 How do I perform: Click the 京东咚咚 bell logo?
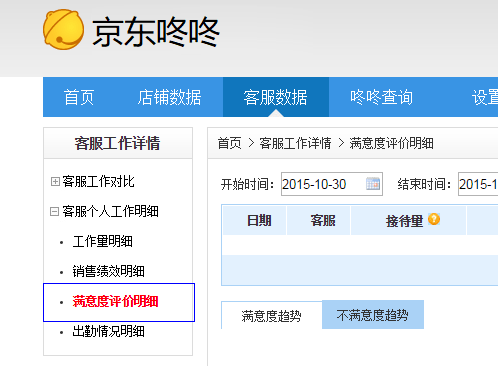(63, 29)
